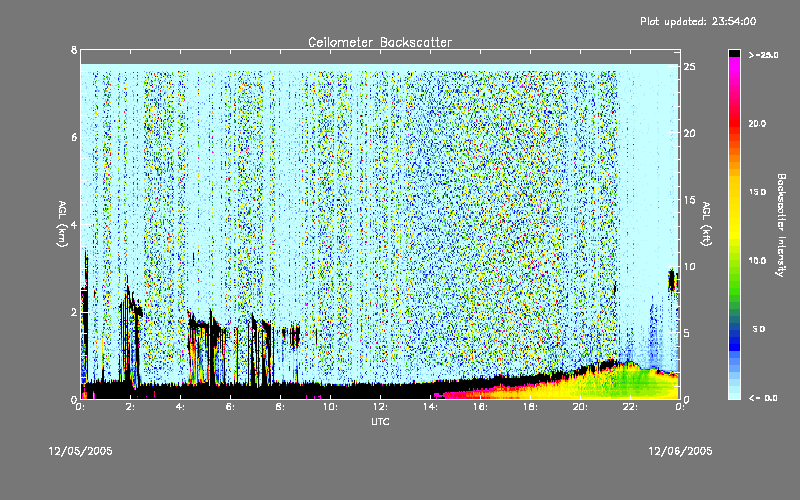Click the 'UTC' x-axis label
The height and width of the screenshot is (500, 800).
pyautogui.click(x=380, y=421)
